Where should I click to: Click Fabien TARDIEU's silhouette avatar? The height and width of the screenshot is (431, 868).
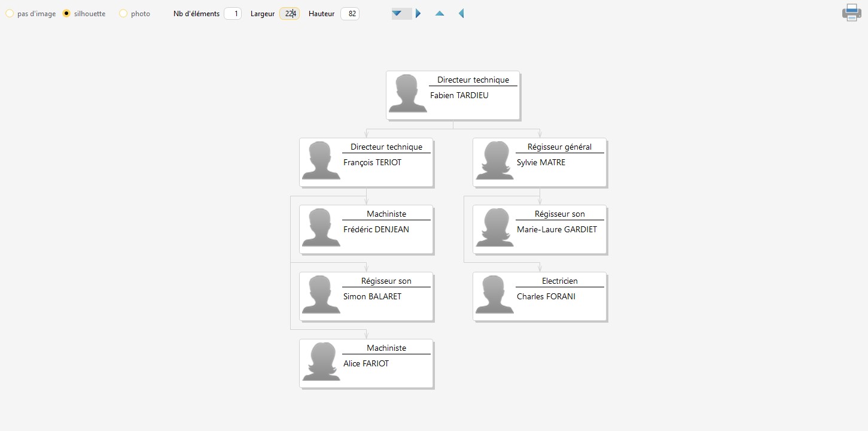(407, 94)
